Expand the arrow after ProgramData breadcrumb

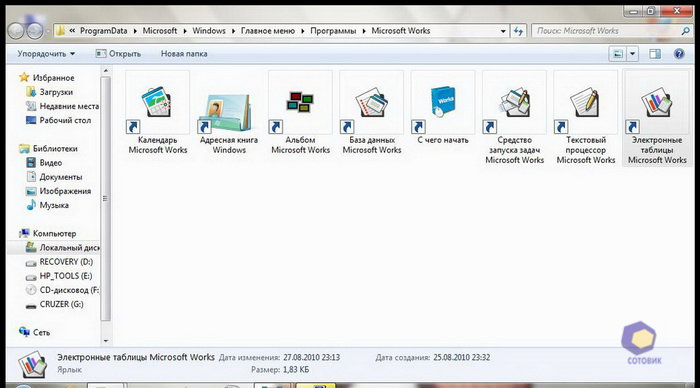(135, 31)
